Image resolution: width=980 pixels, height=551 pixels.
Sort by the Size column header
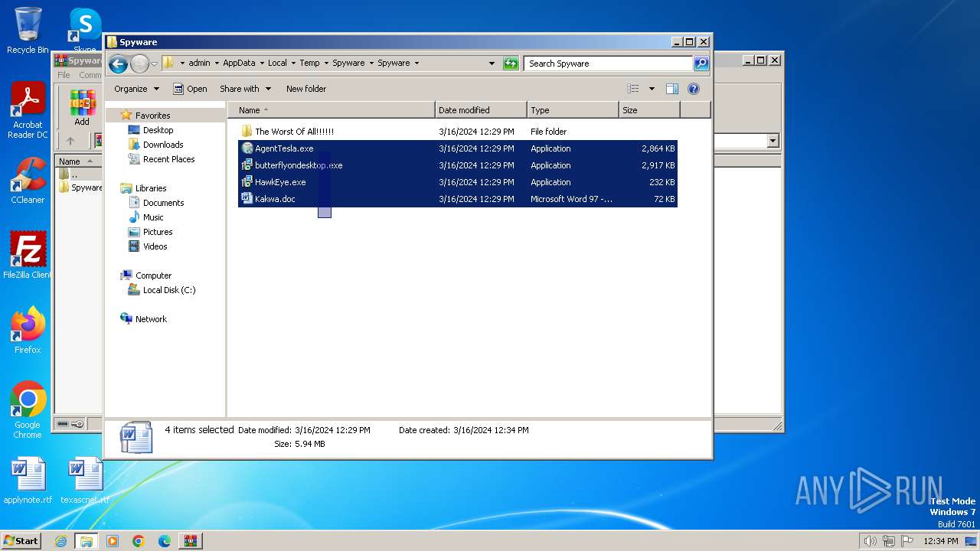pyautogui.click(x=649, y=110)
